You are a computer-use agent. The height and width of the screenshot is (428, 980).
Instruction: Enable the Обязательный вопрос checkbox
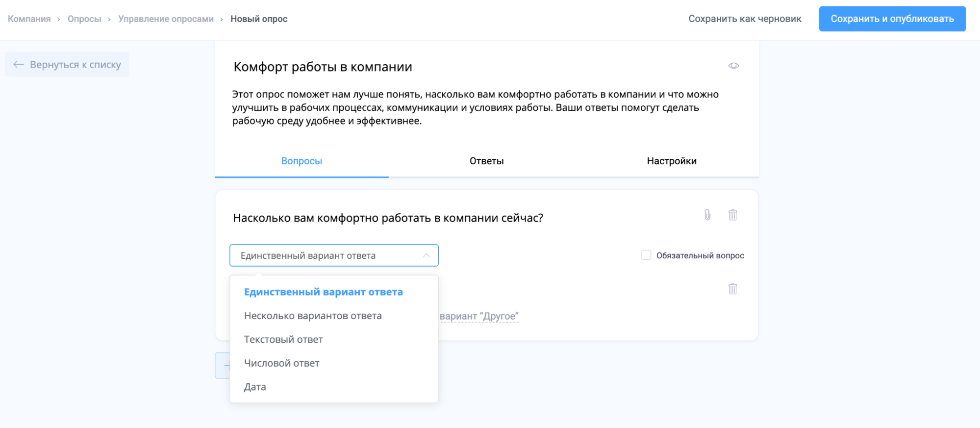646,255
